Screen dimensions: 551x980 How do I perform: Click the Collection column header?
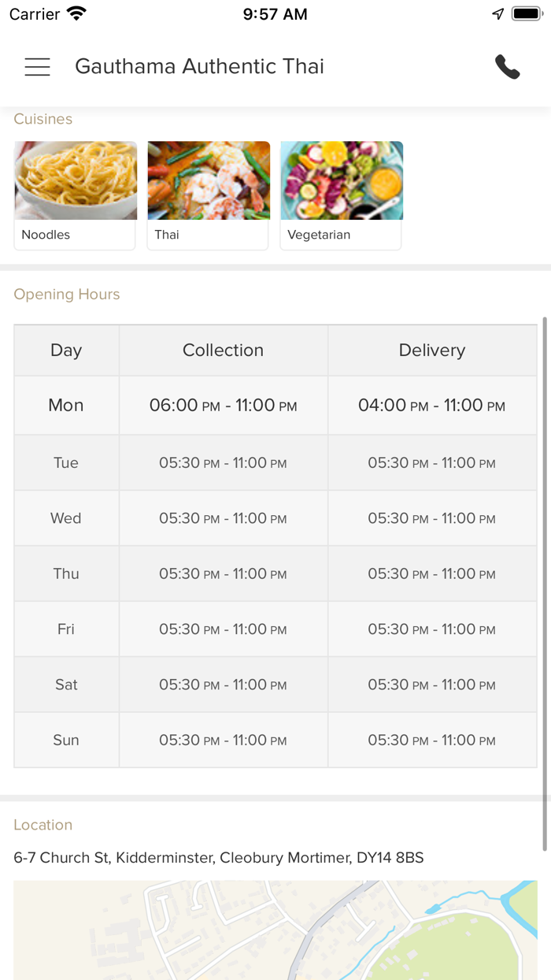(223, 351)
